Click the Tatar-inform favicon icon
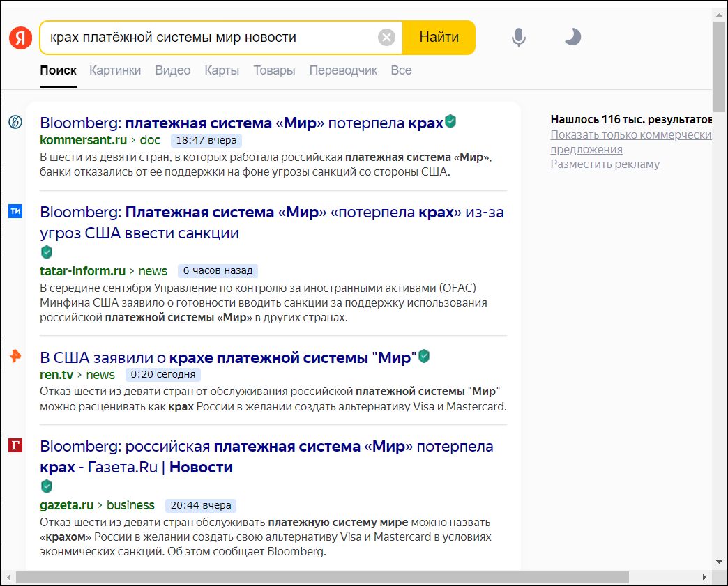Viewport: 728px width, 586px height. [15, 211]
